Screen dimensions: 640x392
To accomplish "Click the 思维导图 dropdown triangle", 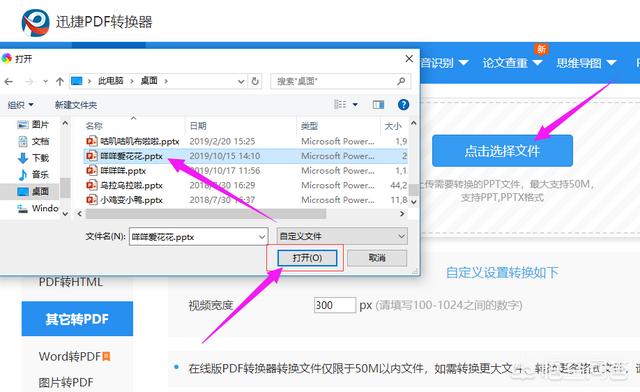I will click(611, 63).
